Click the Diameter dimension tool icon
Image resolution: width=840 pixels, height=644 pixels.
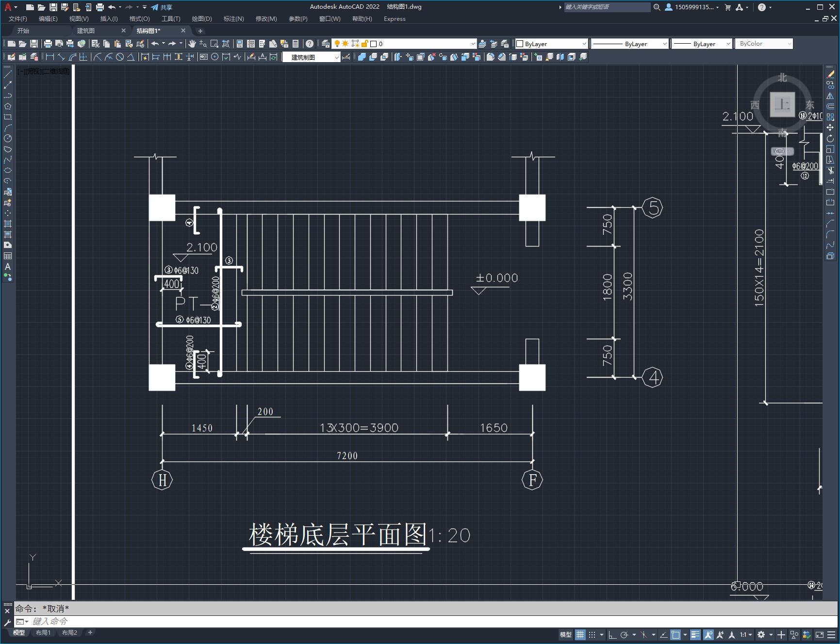(120, 57)
